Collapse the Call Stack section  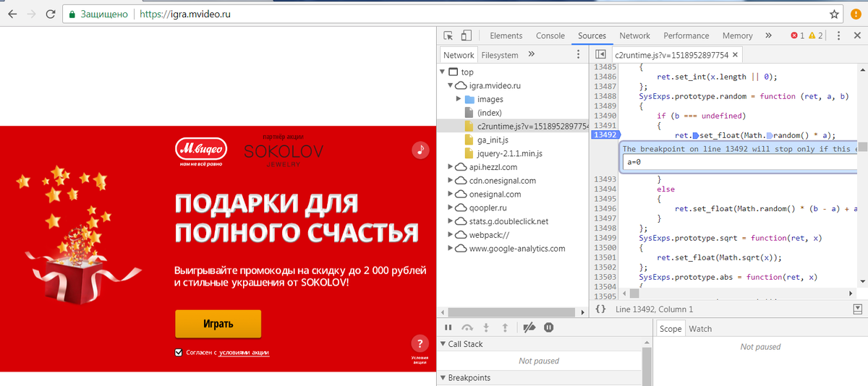pos(443,344)
